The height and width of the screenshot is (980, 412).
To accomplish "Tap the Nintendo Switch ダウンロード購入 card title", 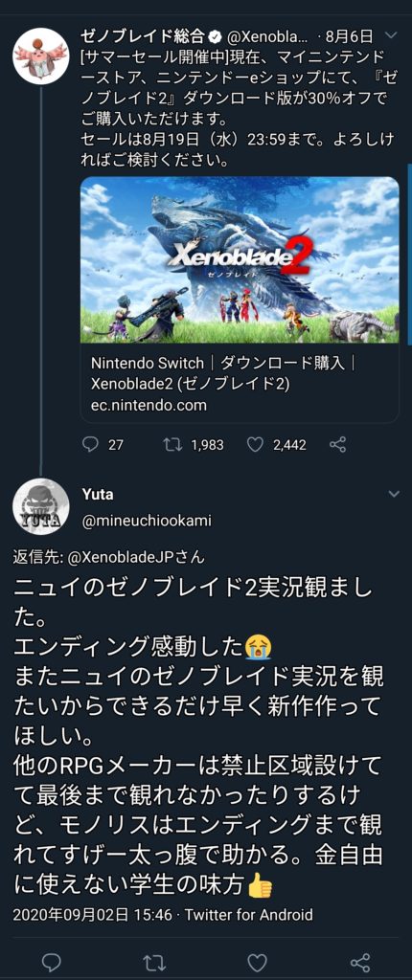I will coord(224,364).
